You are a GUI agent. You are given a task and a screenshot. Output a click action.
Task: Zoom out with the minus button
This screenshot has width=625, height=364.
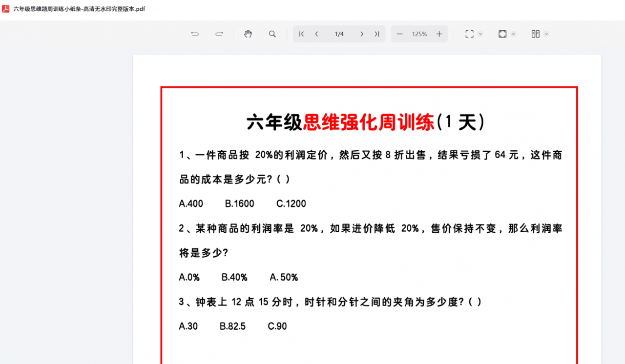[x=399, y=34]
